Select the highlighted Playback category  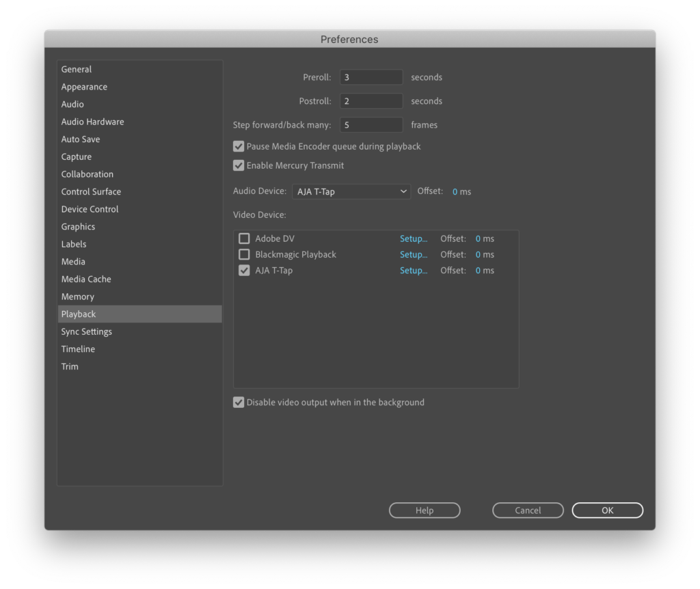(139, 314)
